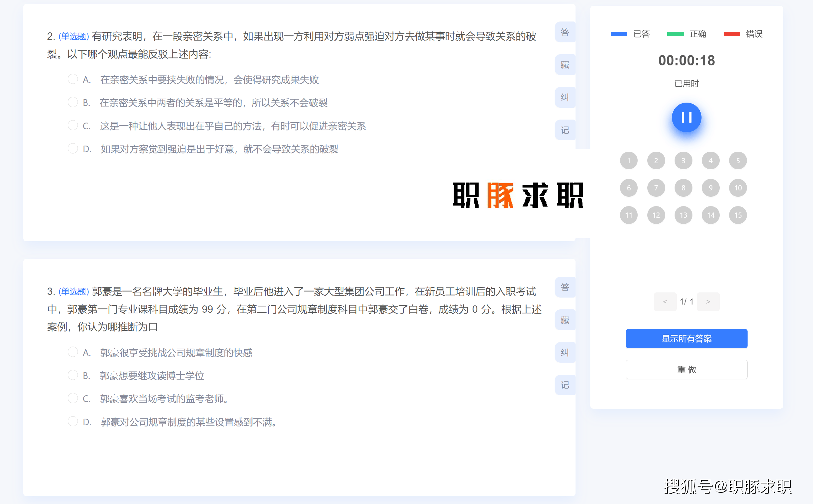Click question 2's 藏 bookmark icon

[565, 65]
